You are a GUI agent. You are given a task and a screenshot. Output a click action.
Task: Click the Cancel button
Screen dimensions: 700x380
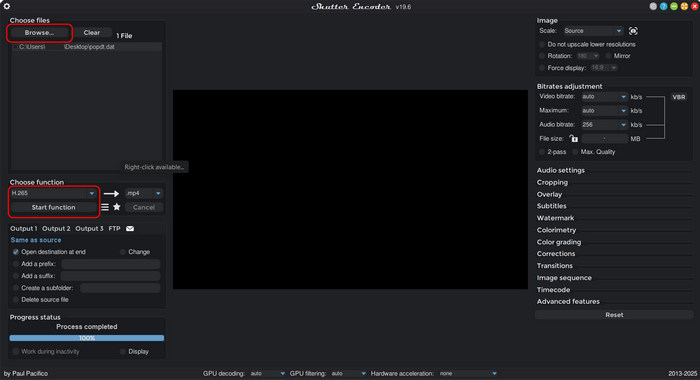[144, 207]
